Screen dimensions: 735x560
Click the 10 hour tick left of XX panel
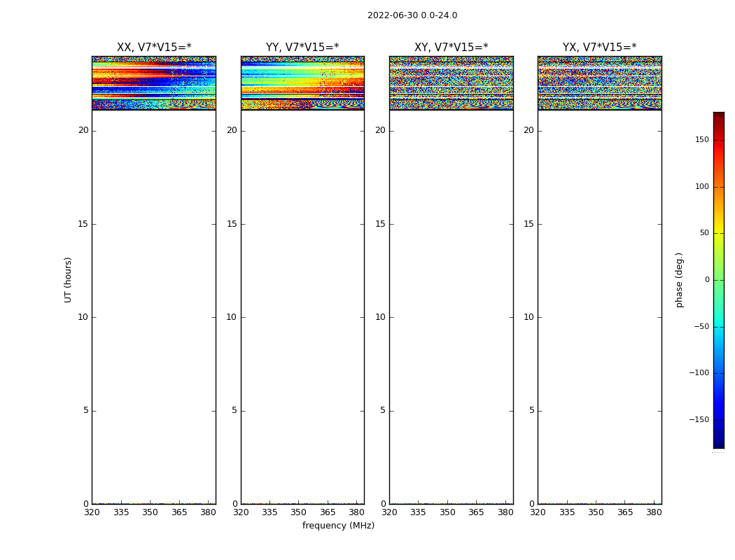point(83,317)
